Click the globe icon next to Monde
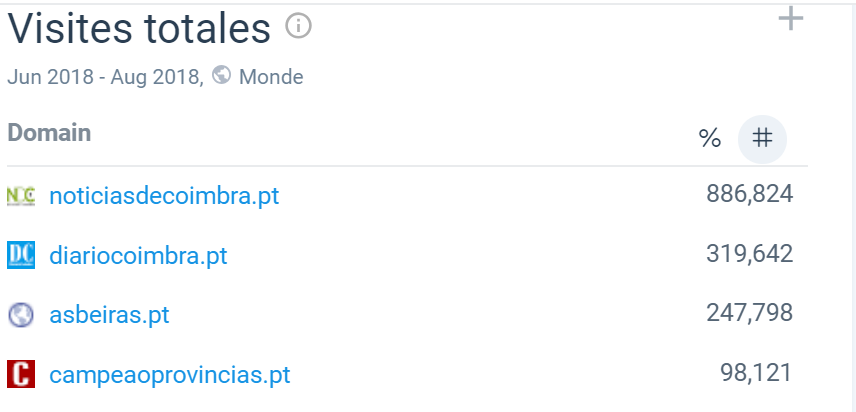856x412 pixels. coord(221,75)
